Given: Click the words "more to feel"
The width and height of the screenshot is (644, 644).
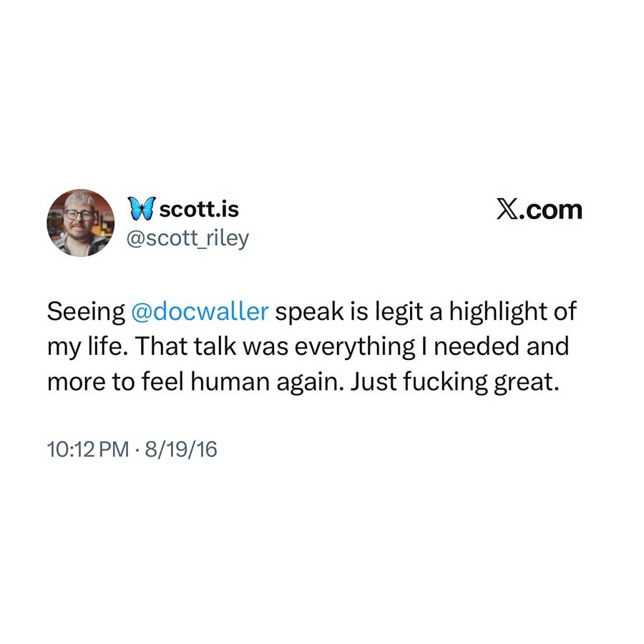Looking at the screenshot, I should (x=115, y=381).
